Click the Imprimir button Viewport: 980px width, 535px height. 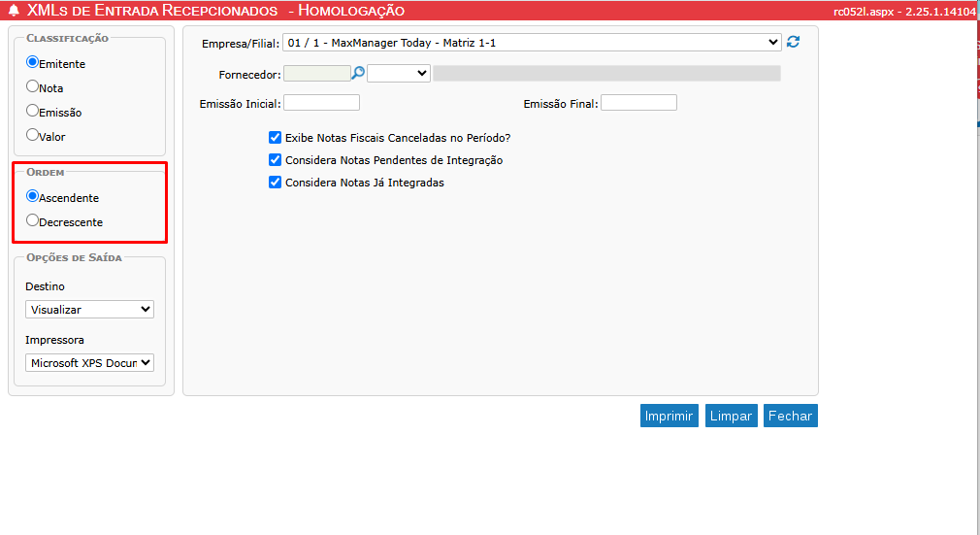[x=670, y=416]
